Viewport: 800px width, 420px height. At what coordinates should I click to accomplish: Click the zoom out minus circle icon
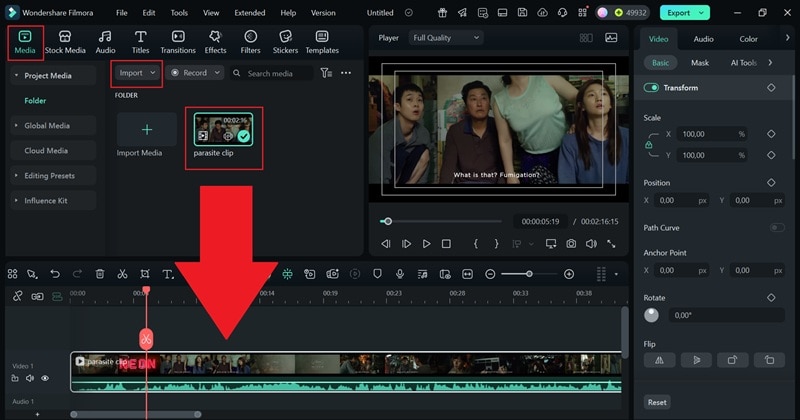pos(490,274)
